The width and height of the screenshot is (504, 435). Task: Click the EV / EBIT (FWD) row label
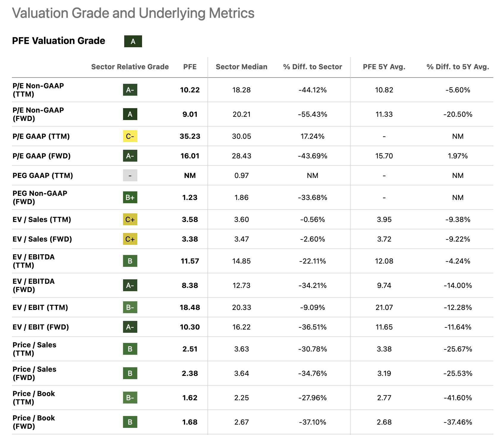pyautogui.click(x=41, y=327)
